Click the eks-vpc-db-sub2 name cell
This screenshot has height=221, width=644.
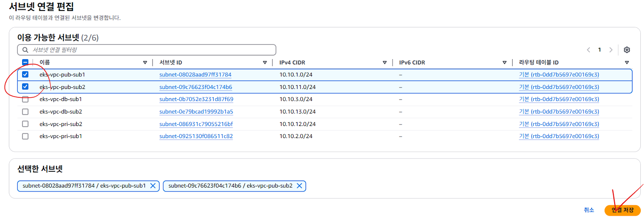[61, 112]
